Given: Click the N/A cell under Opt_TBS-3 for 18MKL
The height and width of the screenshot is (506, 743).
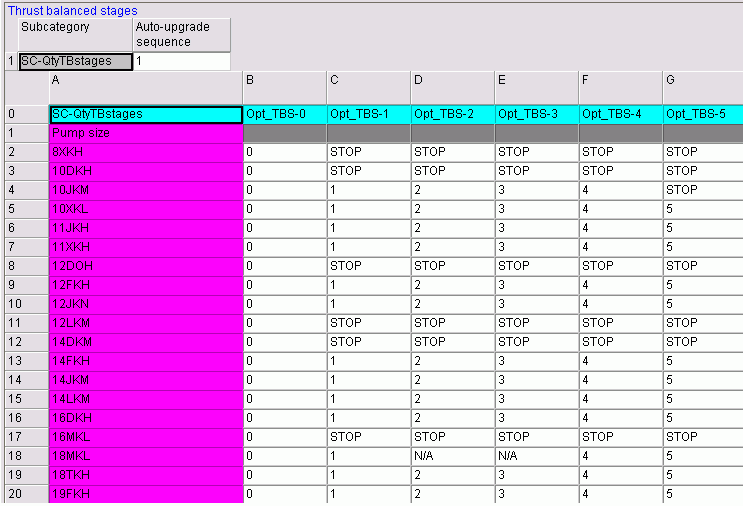Looking at the screenshot, I should click(536, 456).
